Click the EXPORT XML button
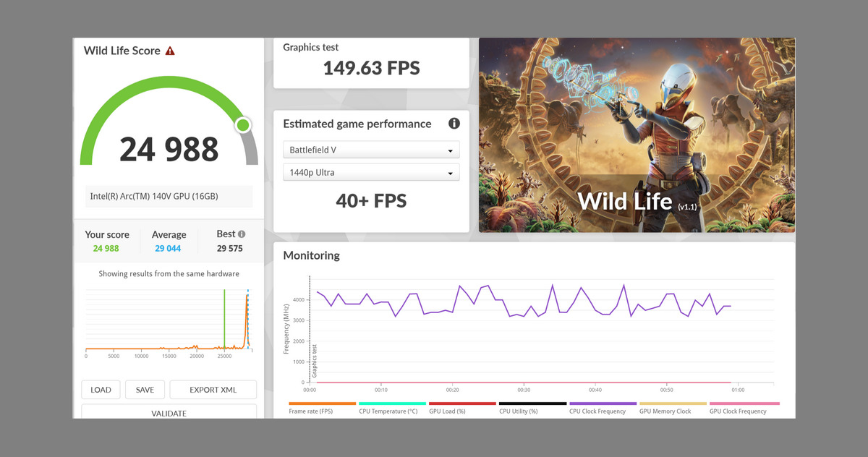This screenshot has width=868, height=457. (x=213, y=390)
